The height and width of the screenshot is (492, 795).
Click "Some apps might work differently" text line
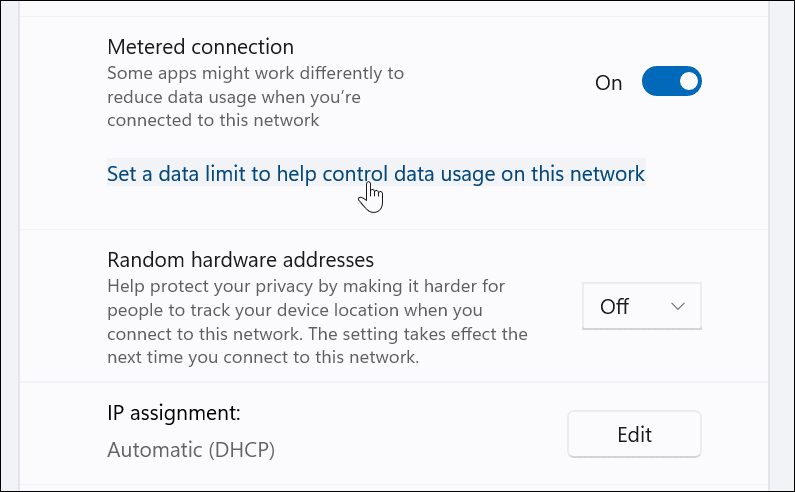click(258, 73)
